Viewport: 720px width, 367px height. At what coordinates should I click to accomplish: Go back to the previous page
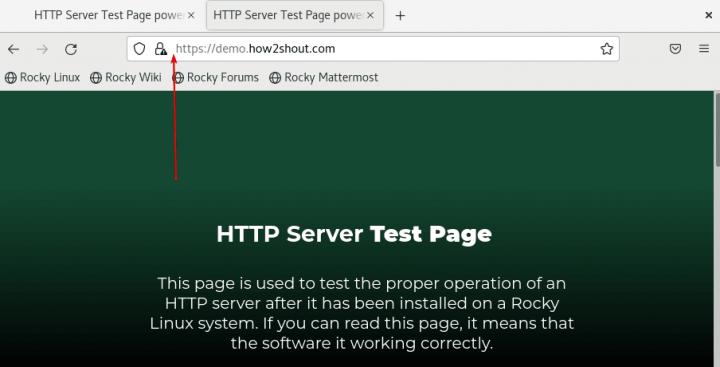(x=13, y=49)
